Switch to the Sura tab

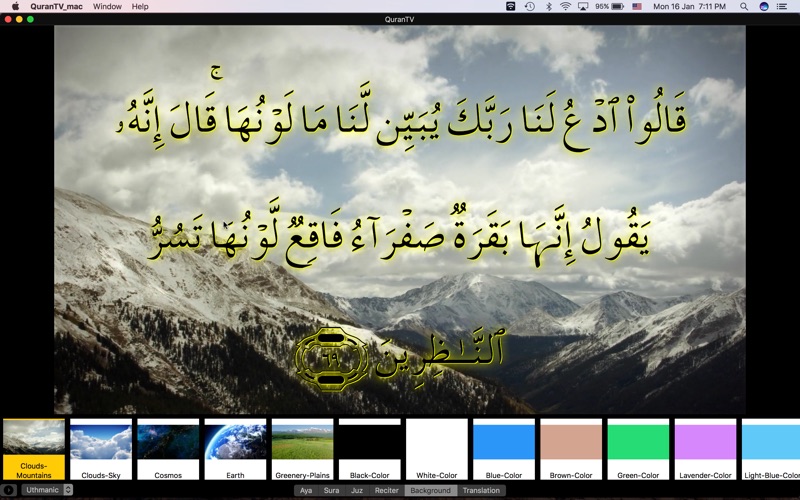pos(331,490)
